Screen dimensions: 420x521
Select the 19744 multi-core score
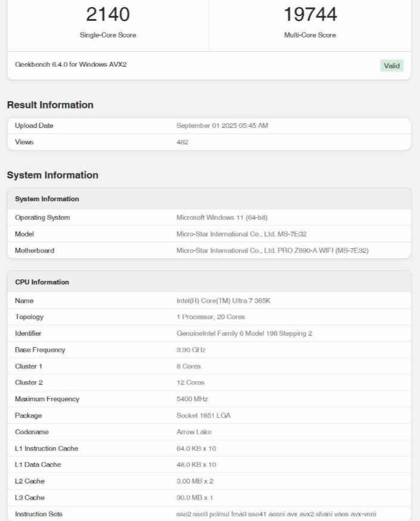tap(310, 15)
